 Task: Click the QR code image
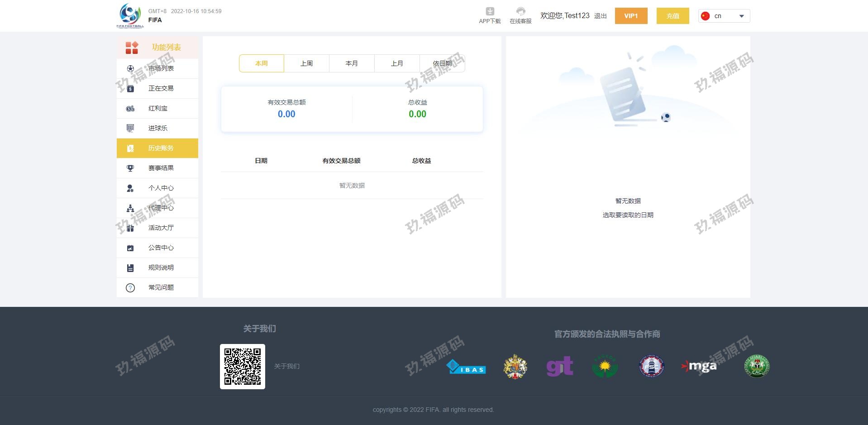click(243, 367)
